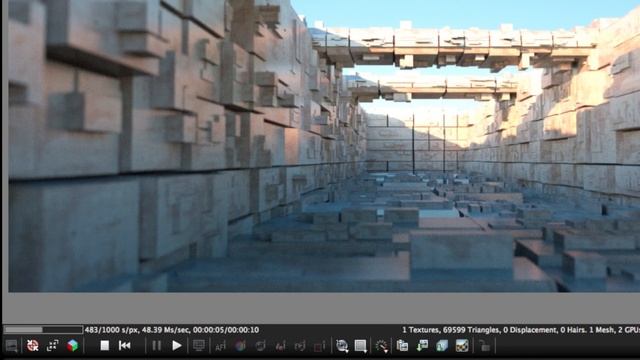This screenshot has width=640, height=360.
Task: Toggle the real-time monitor icon
Action: click(199, 346)
